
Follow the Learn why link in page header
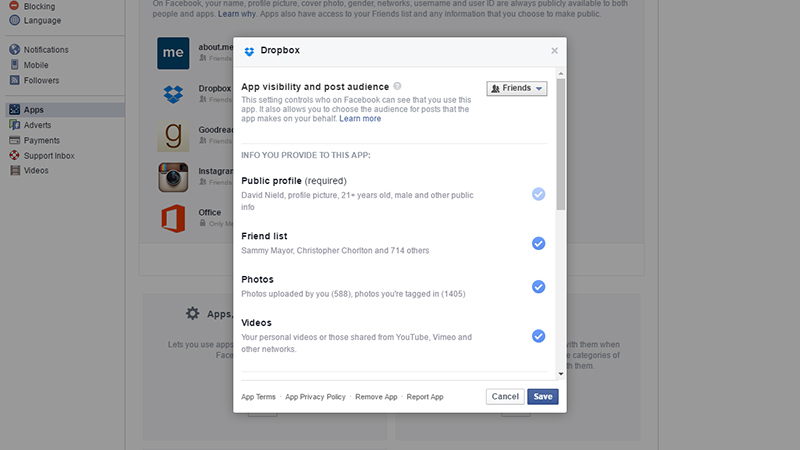237,14
